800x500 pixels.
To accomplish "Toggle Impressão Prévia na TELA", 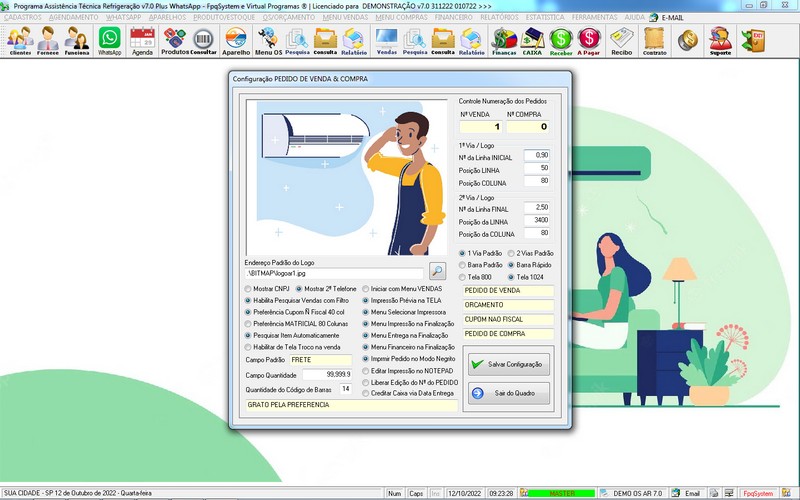I will pos(402,301).
